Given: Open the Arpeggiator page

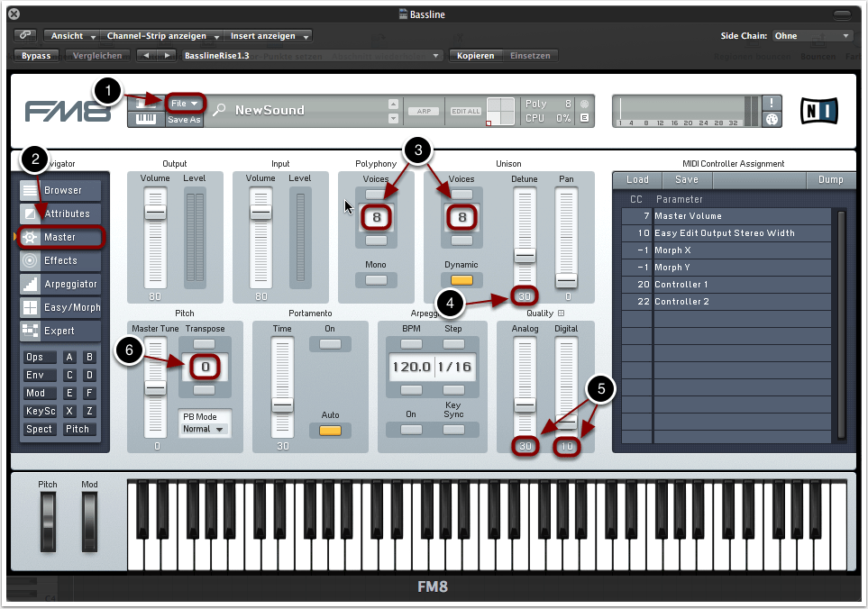Looking at the screenshot, I should [x=60, y=284].
